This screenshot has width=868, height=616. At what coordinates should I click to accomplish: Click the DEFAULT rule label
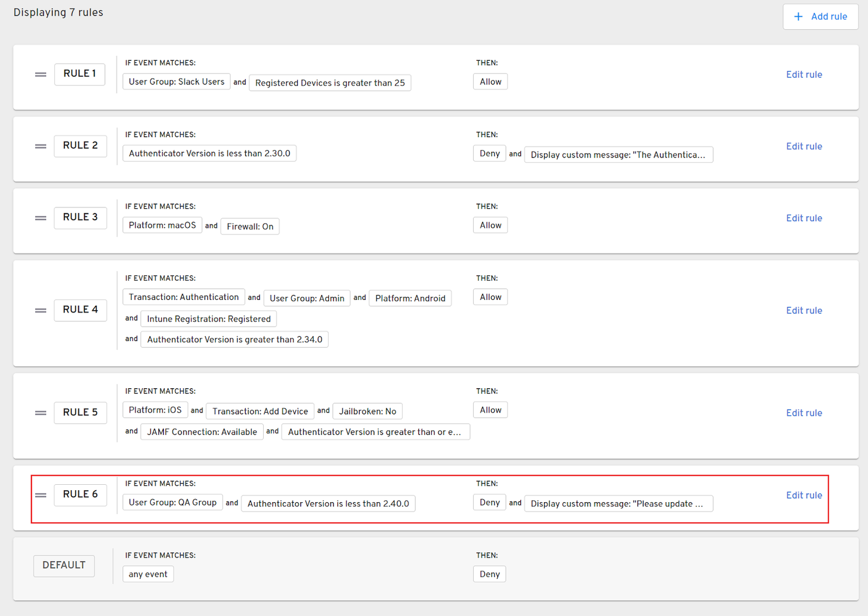(x=64, y=565)
